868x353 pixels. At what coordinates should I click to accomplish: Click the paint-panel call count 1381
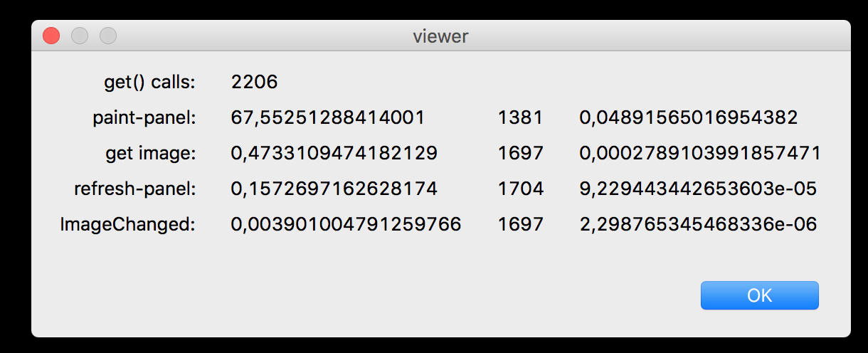521,118
